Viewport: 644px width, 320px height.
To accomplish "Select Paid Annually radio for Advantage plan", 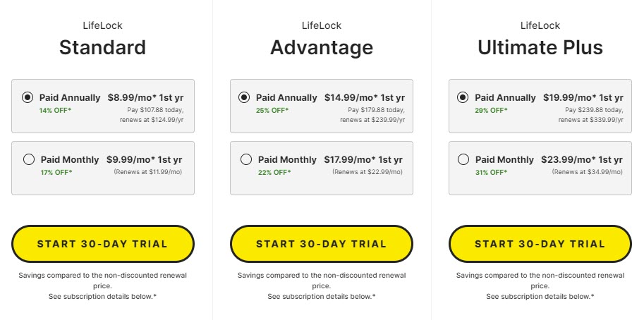I will 244,98.
